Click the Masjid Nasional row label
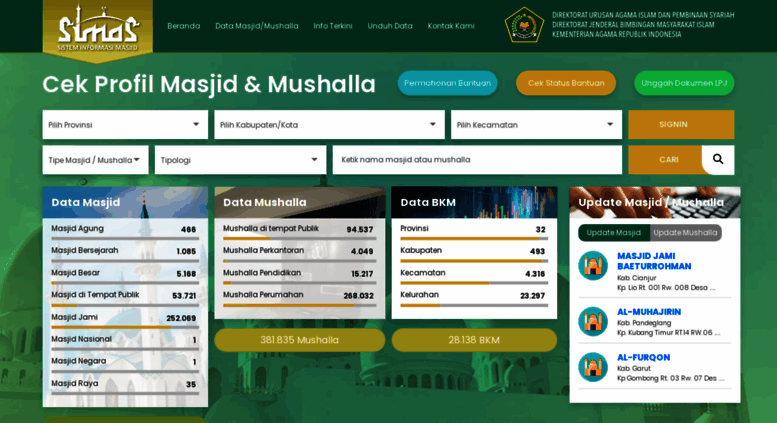This screenshot has height=423, width=777. pos(81,339)
